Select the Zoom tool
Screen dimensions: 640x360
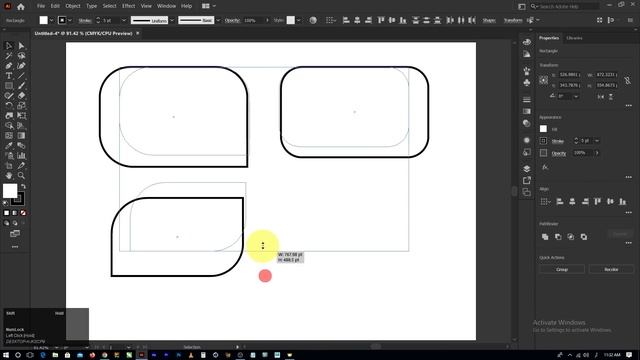(x=21, y=176)
